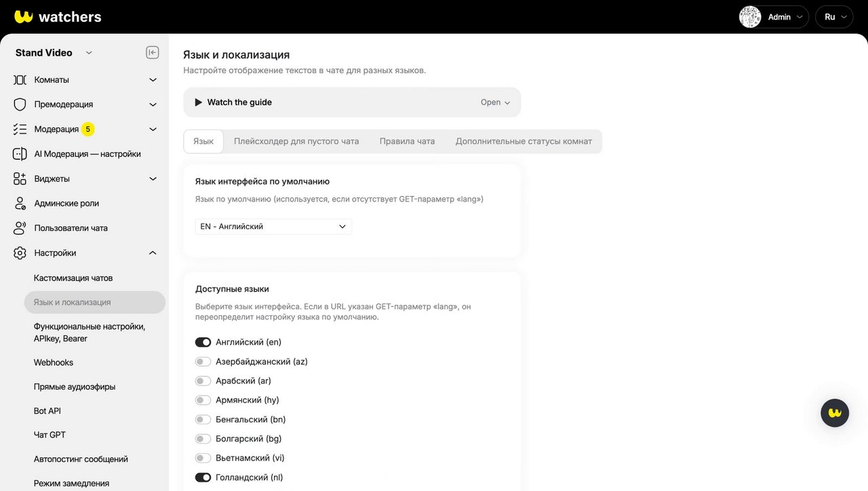Click the Комнаты sidebar icon
Image resolution: width=868 pixels, height=491 pixels.
click(20, 80)
